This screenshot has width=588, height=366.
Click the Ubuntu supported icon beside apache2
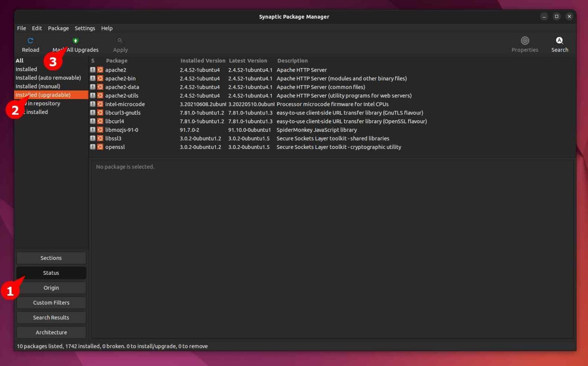click(x=100, y=70)
